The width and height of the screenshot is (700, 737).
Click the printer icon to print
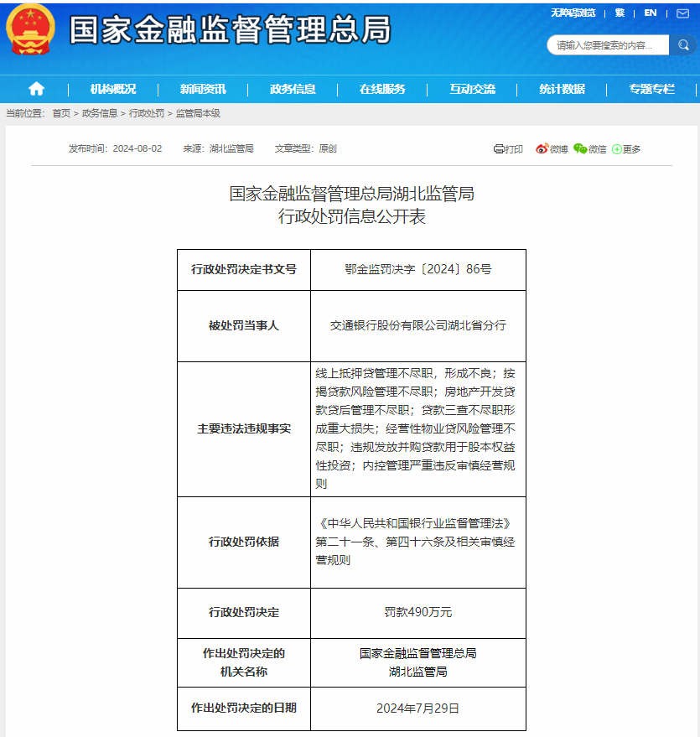pyautogui.click(x=499, y=149)
